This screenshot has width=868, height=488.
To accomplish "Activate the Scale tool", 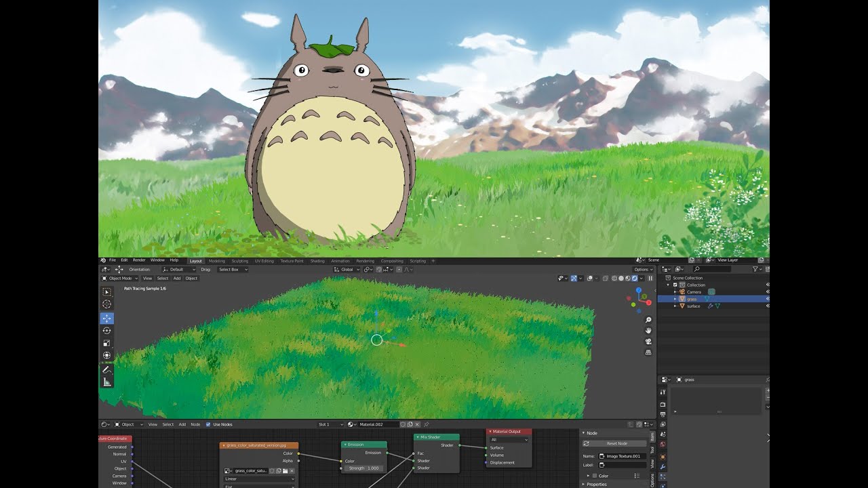I will click(107, 343).
